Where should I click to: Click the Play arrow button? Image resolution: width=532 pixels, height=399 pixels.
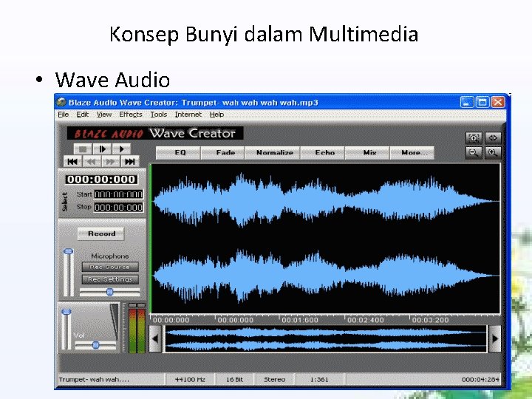(x=121, y=149)
